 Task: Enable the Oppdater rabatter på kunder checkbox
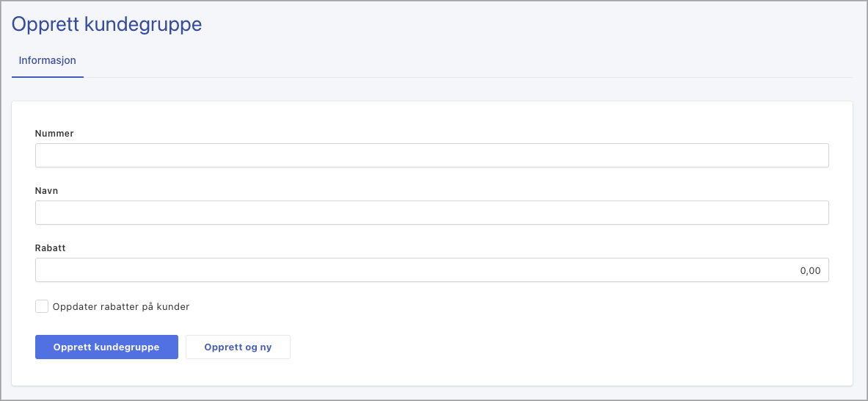point(42,306)
